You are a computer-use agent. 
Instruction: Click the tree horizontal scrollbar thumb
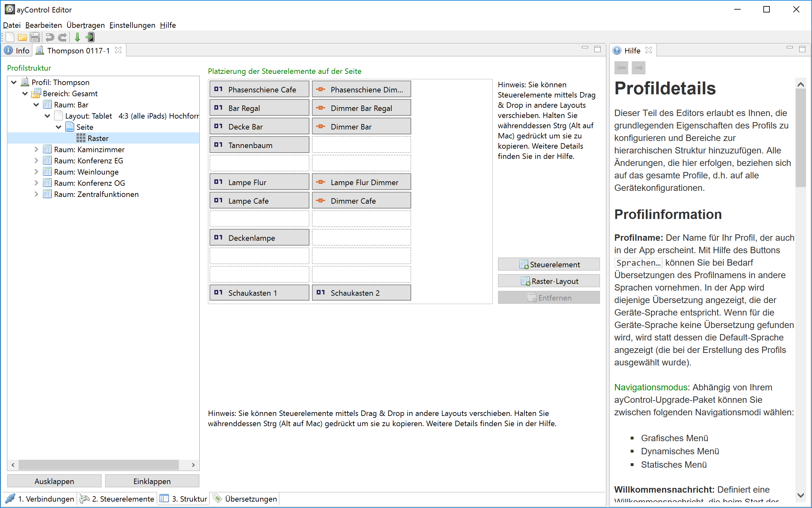click(99, 465)
